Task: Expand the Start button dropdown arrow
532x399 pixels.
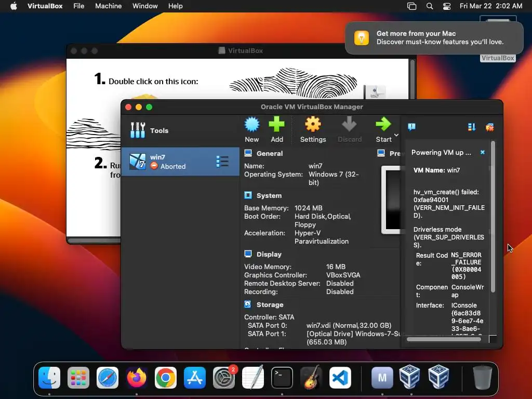Action: point(396,135)
